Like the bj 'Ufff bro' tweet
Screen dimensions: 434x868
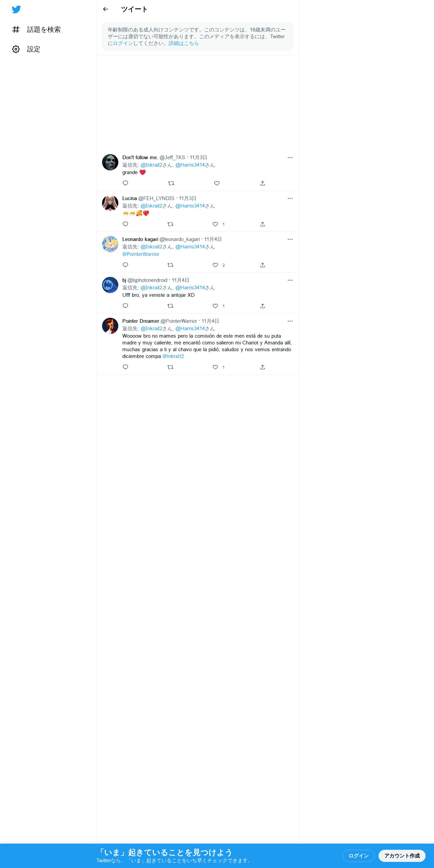[x=215, y=306]
